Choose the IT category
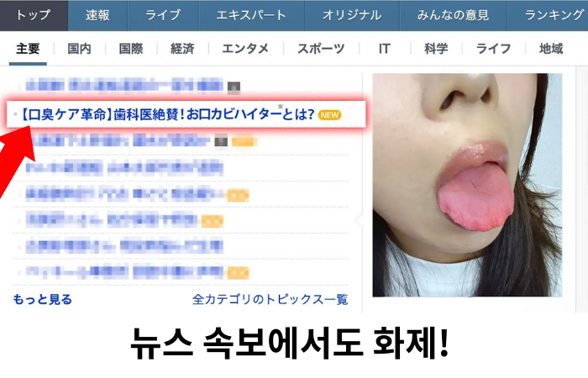 (384, 49)
